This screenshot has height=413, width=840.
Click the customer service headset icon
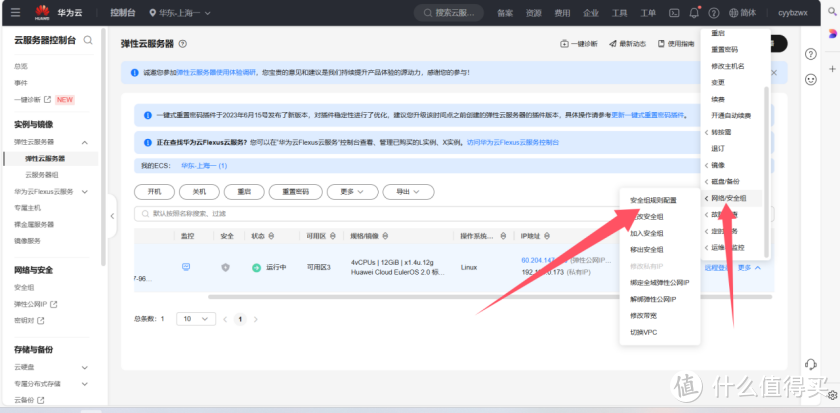tap(810, 363)
